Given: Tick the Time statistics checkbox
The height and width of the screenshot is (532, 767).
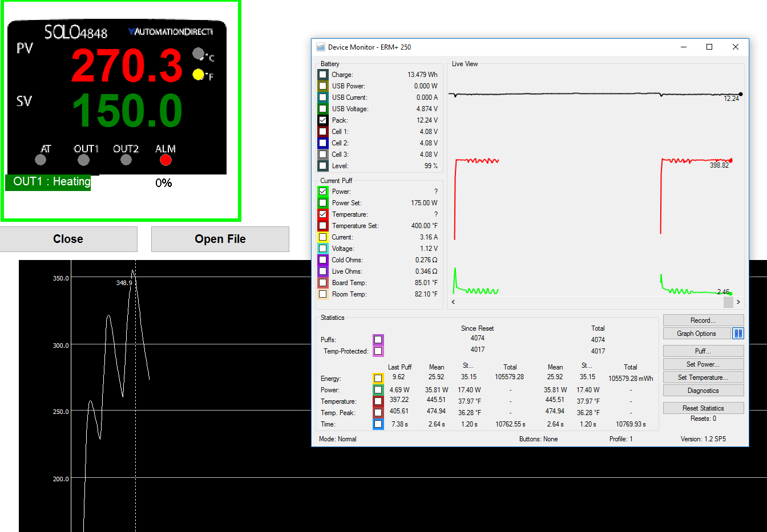Looking at the screenshot, I should (378, 424).
